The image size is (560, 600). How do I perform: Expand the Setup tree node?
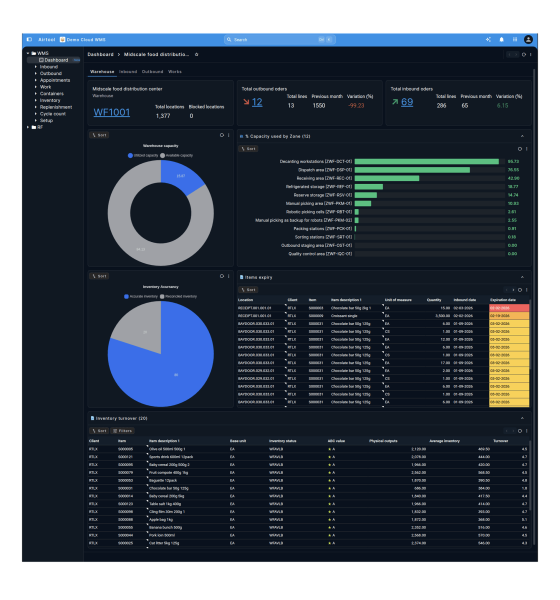[x=36, y=121]
